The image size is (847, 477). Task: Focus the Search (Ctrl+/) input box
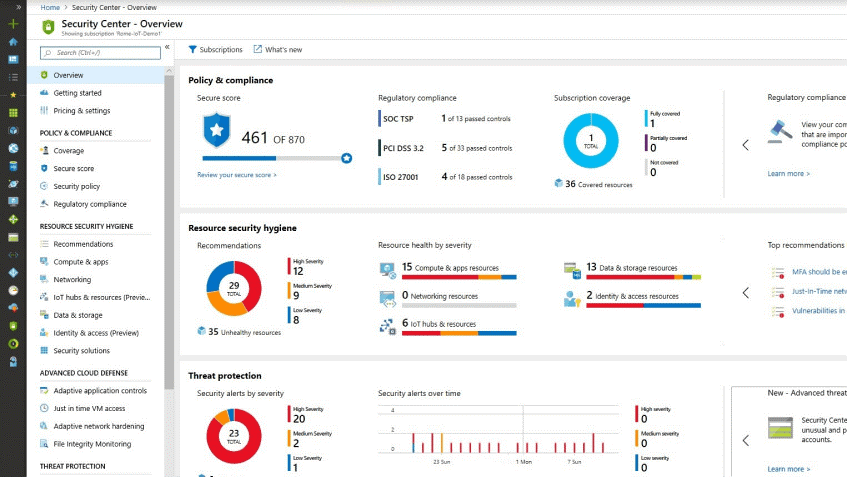coord(100,52)
